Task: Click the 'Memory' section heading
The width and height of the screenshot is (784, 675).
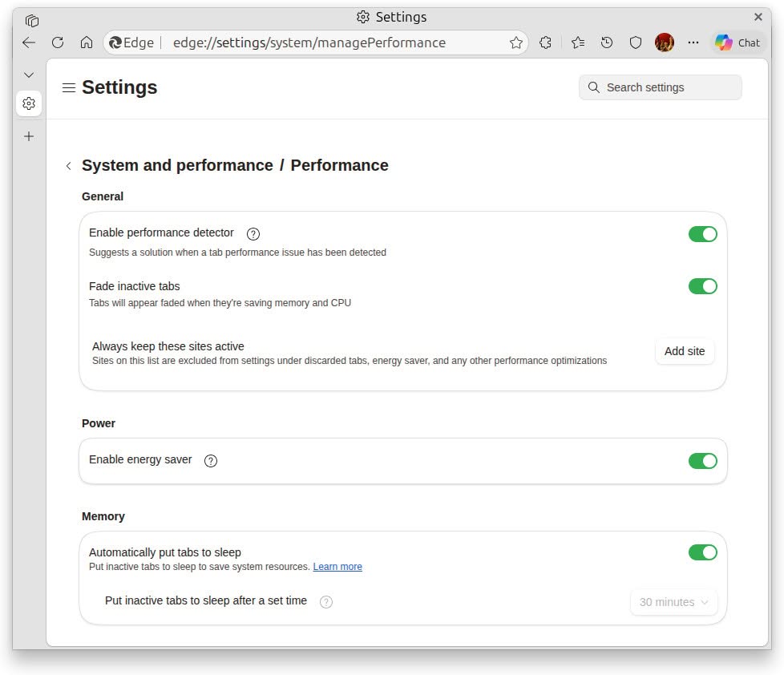Action: click(x=103, y=516)
